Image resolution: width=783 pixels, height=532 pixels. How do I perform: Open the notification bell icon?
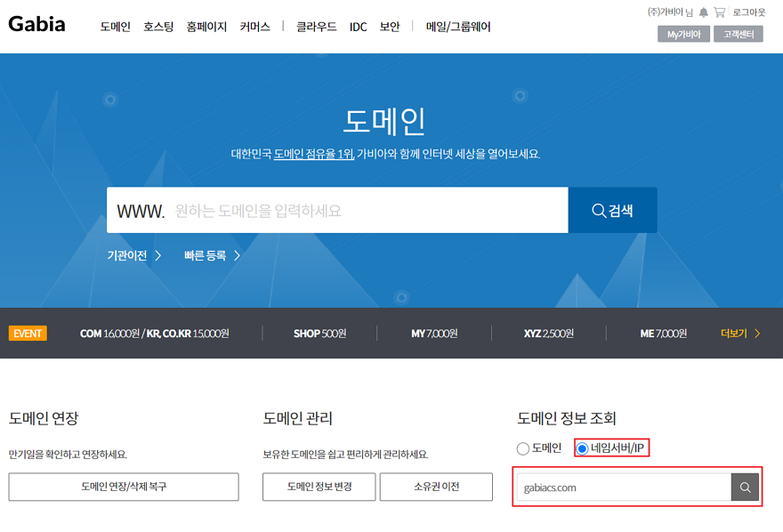pyautogui.click(x=704, y=12)
